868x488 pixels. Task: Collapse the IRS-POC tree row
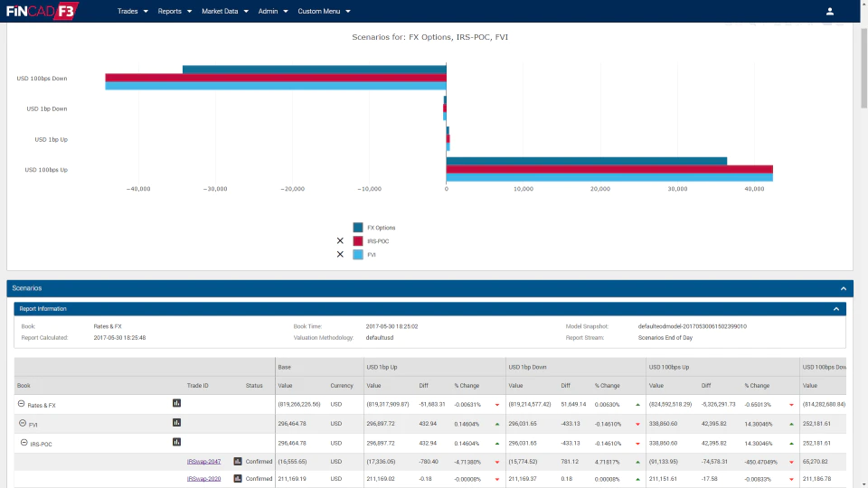(24, 443)
